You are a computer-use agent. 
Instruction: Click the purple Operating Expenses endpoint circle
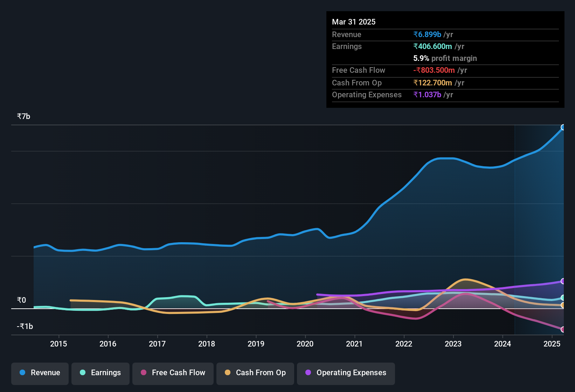[x=563, y=281]
